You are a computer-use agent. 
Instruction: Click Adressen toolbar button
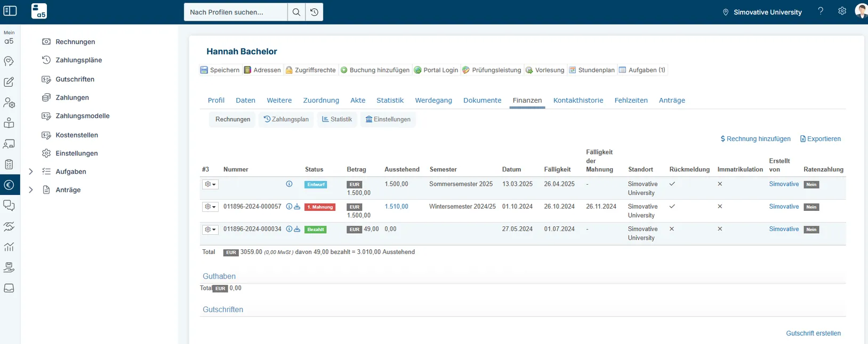point(262,70)
